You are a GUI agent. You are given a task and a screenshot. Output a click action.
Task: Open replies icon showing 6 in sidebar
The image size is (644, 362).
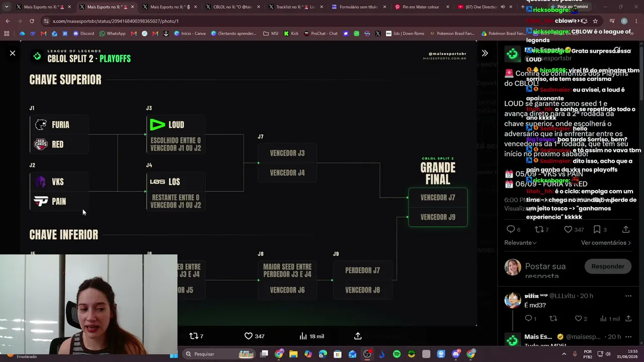click(513, 229)
